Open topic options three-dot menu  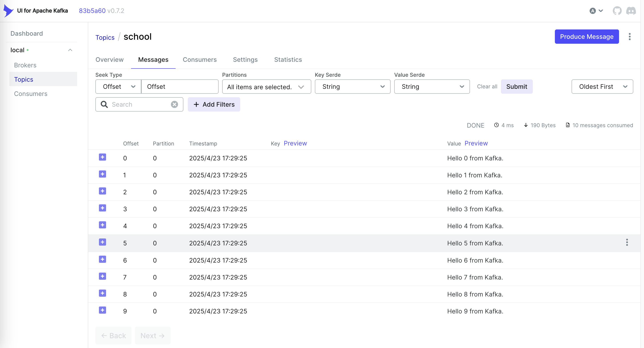coord(630,37)
